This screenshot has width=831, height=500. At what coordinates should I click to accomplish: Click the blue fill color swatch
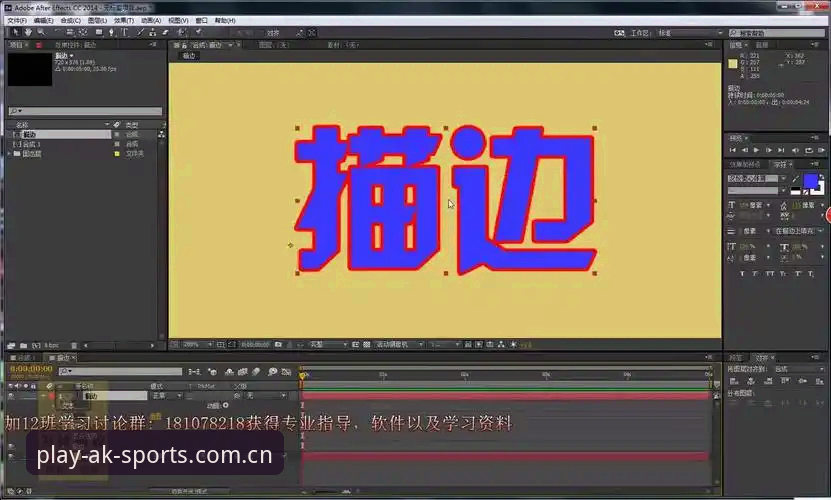(x=811, y=181)
